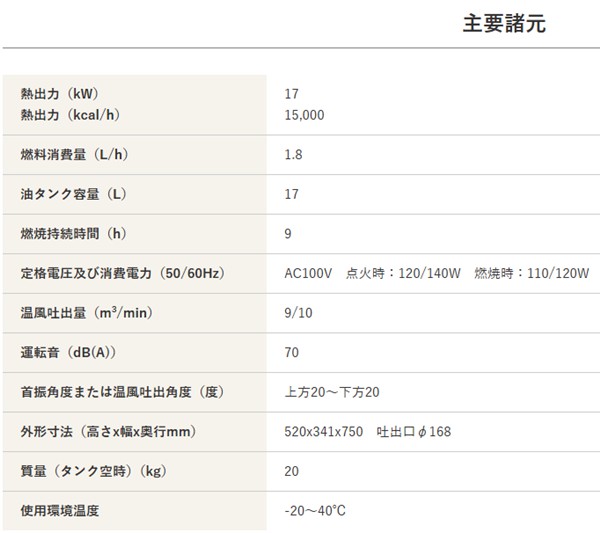Select the 首振角度または温風吐出角度（度） label

click(120, 392)
